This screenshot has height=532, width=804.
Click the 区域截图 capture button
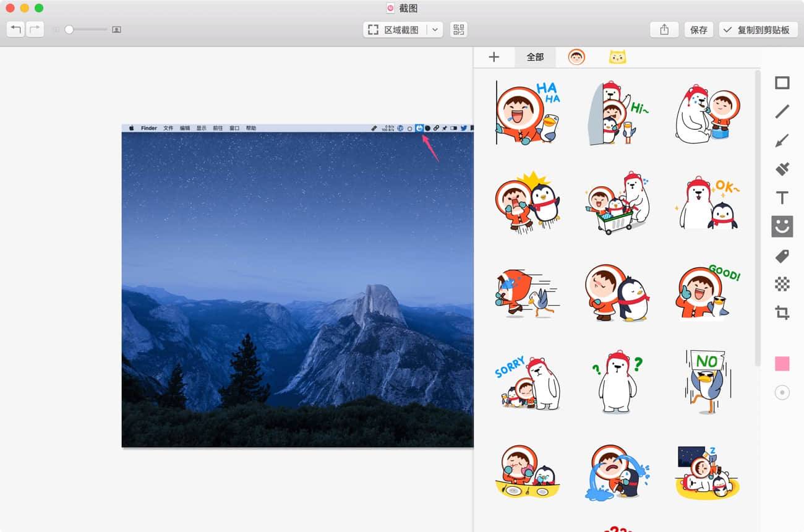coord(395,30)
